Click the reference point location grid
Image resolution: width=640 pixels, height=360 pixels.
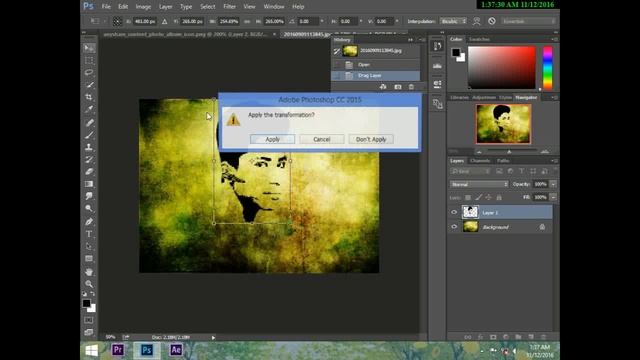pos(117,21)
